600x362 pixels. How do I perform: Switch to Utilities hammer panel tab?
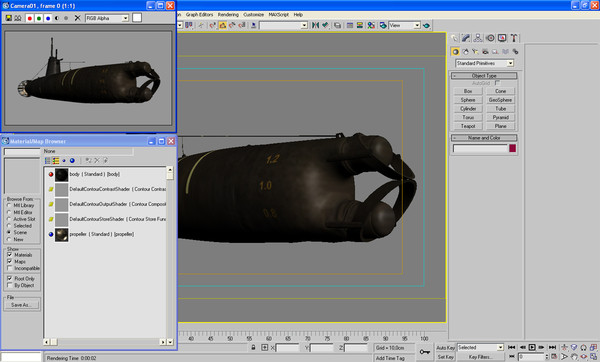(514, 38)
